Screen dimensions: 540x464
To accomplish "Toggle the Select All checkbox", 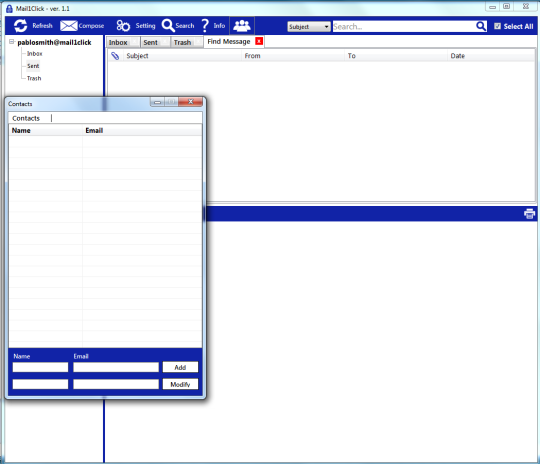I will point(497,26).
